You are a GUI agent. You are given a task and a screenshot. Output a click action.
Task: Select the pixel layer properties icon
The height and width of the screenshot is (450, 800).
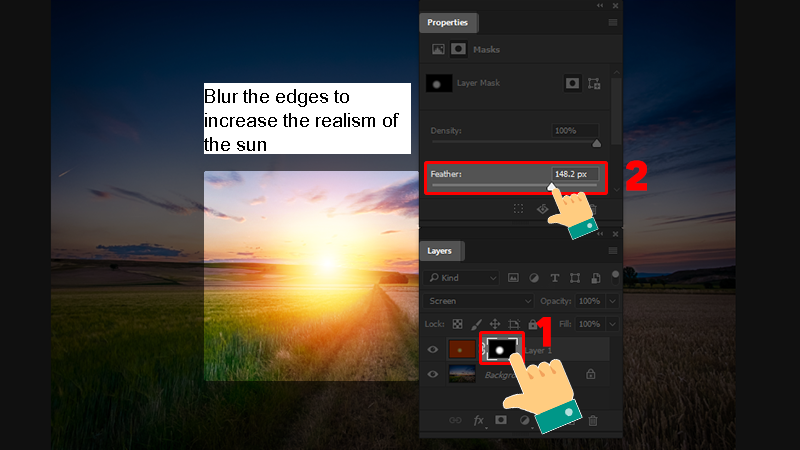(438, 49)
